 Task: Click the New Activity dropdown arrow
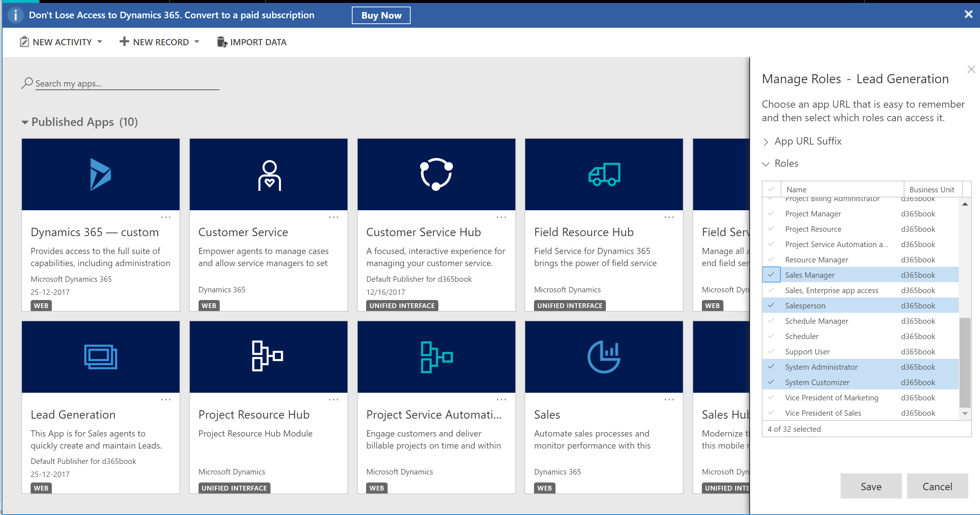[100, 42]
